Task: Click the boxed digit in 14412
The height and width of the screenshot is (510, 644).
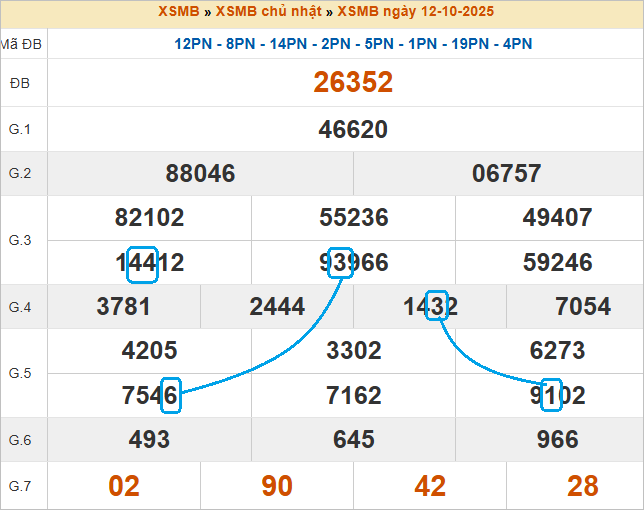Action: pyautogui.click(x=143, y=263)
